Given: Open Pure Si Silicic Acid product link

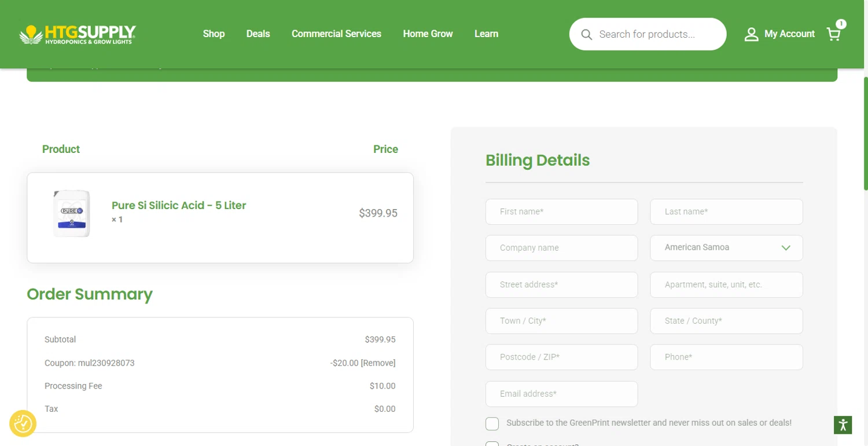Looking at the screenshot, I should coord(179,205).
